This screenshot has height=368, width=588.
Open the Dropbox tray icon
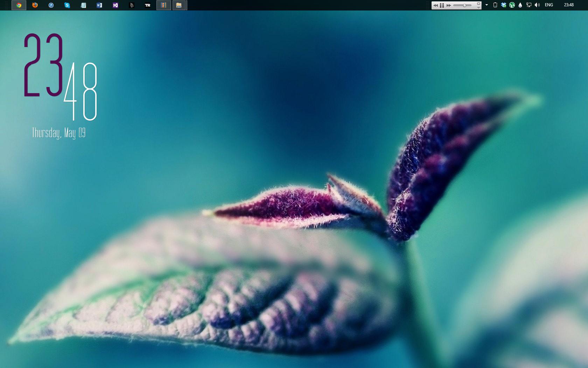(504, 5)
